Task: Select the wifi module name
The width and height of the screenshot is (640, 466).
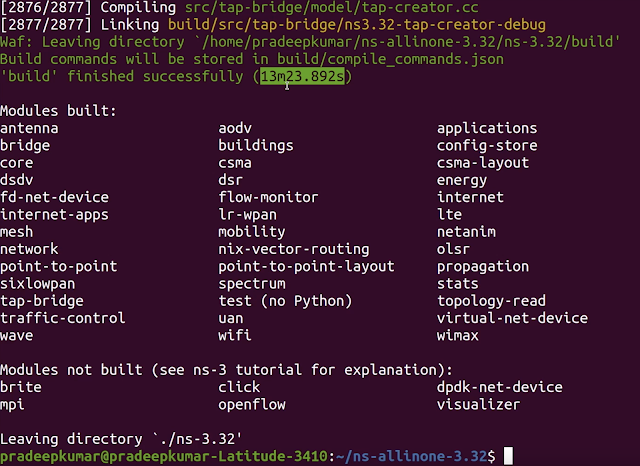Action: [x=235, y=335]
